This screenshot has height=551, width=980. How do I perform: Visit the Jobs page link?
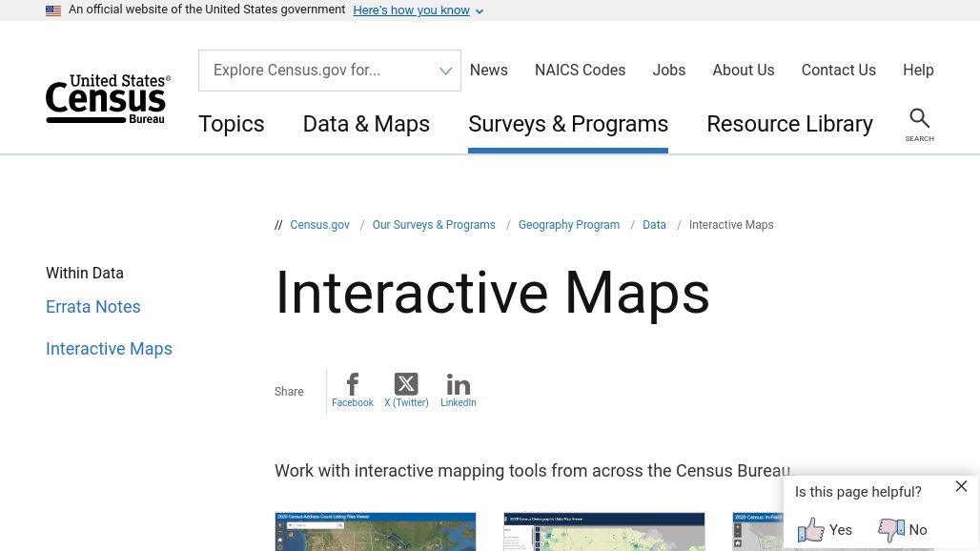(x=669, y=70)
